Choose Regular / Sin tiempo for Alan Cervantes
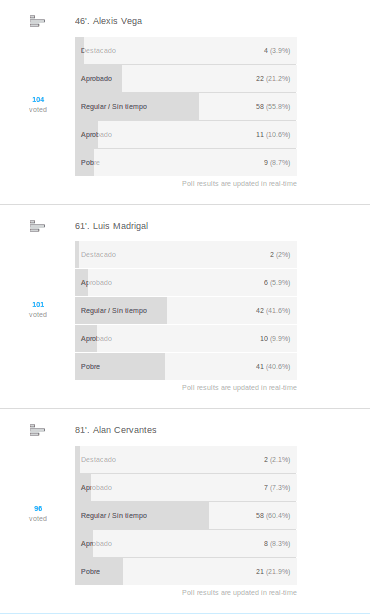The image size is (370, 614). [186, 516]
